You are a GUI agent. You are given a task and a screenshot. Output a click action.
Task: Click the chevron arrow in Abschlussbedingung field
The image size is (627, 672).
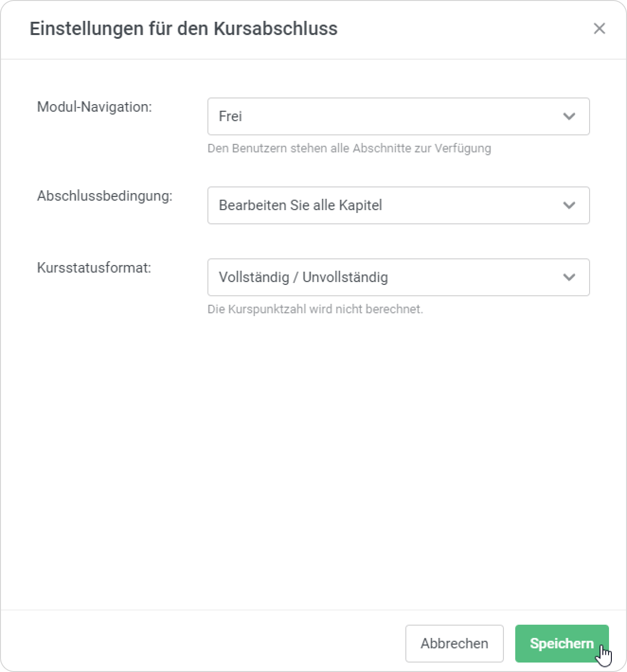click(x=569, y=205)
